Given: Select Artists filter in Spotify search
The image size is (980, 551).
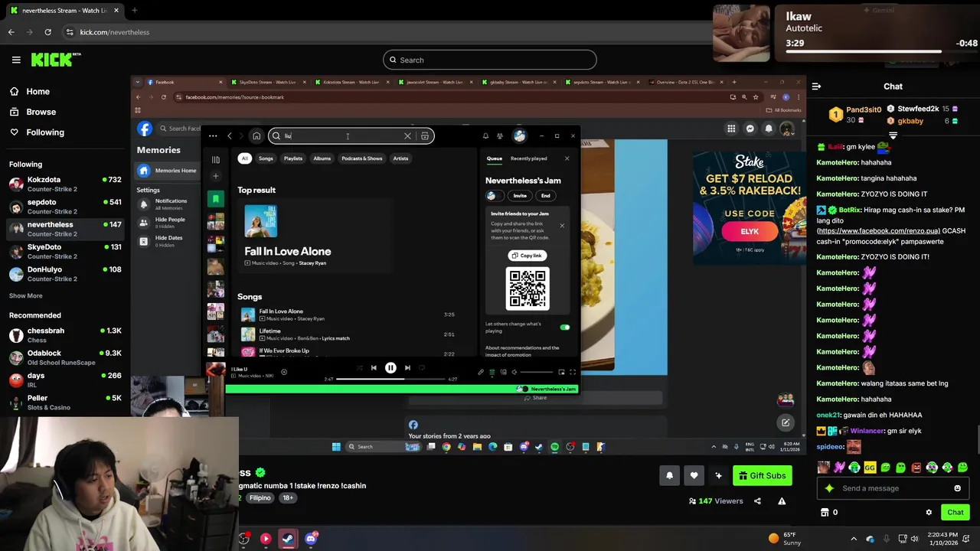Looking at the screenshot, I should click(x=400, y=158).
